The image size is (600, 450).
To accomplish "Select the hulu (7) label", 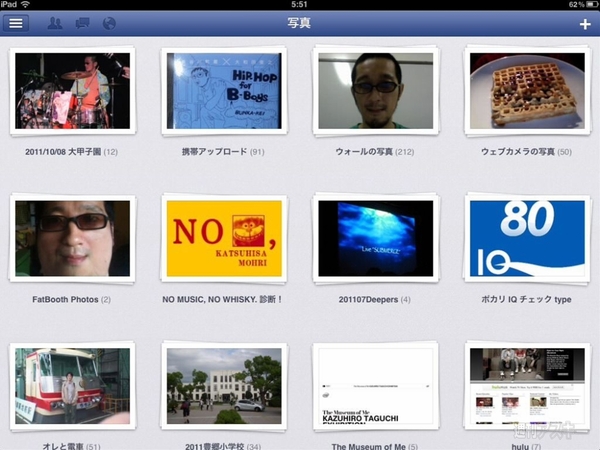I will pos(527,446).
